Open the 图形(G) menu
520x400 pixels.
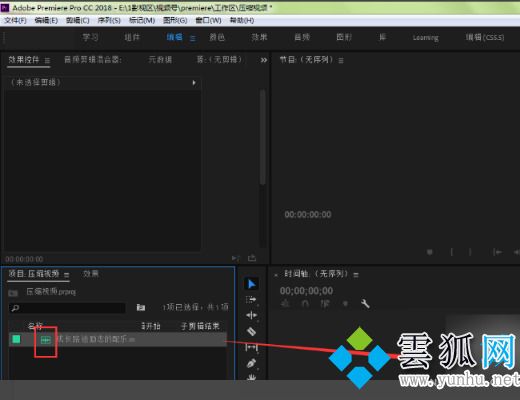175,20
